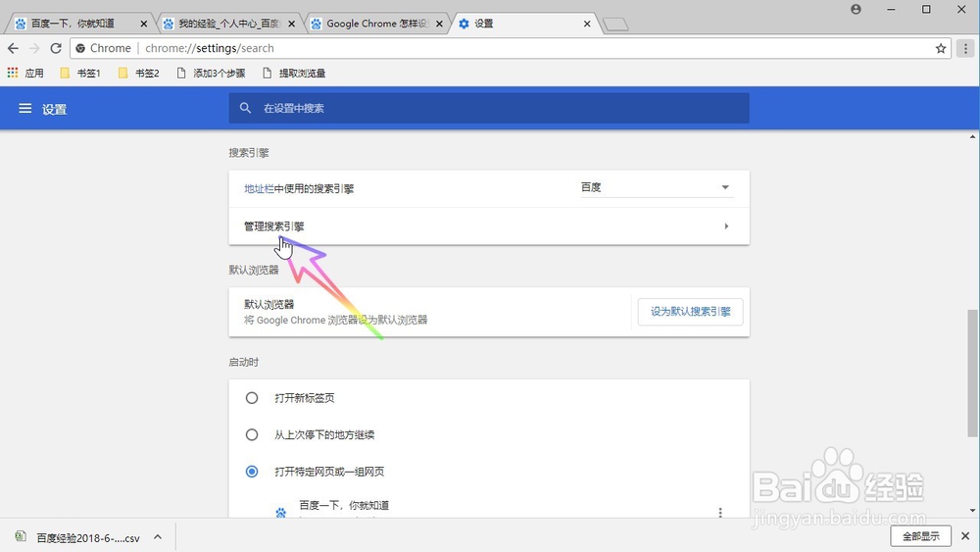Select 从上次停下的地方继续 radio option

252,434
